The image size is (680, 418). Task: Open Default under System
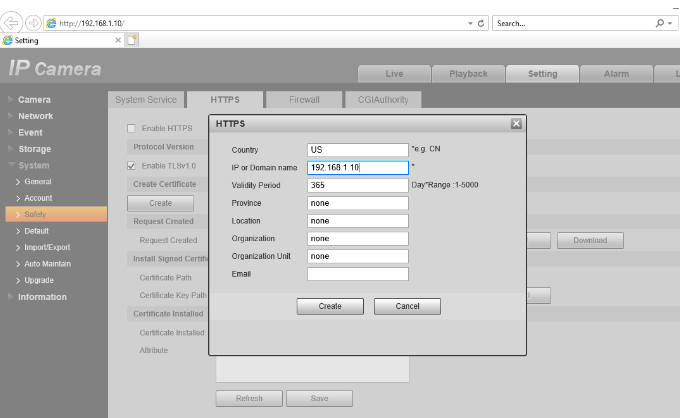36,231
